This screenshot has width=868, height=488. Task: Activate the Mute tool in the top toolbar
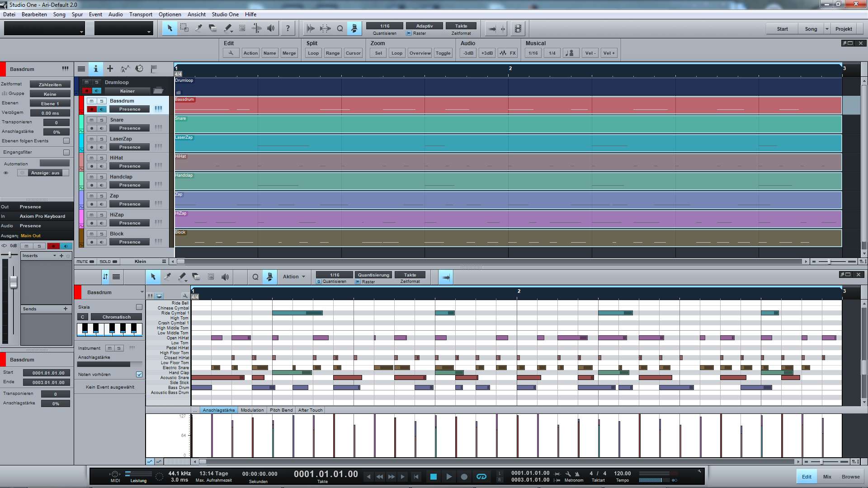click(x=242, y=28)
